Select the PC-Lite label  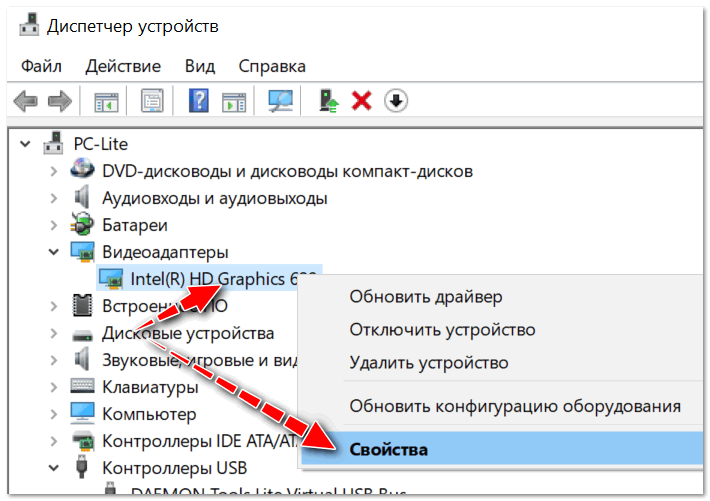pos(101,144)
